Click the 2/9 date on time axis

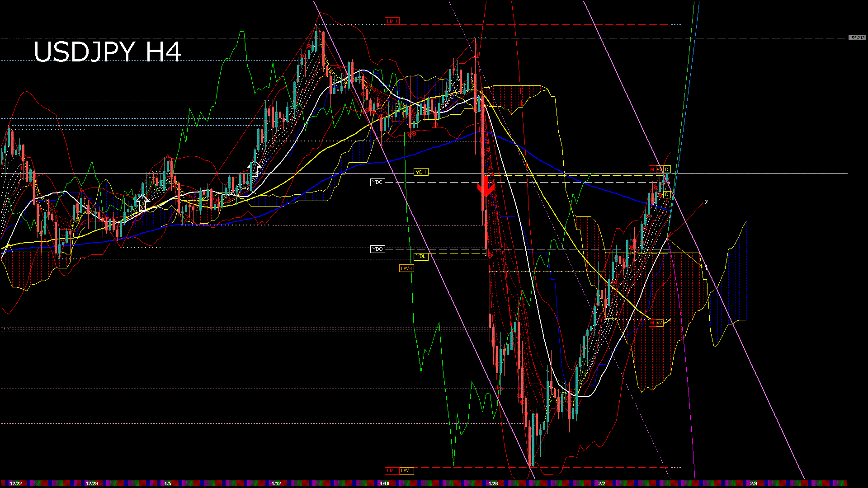(x=753, y=483)
